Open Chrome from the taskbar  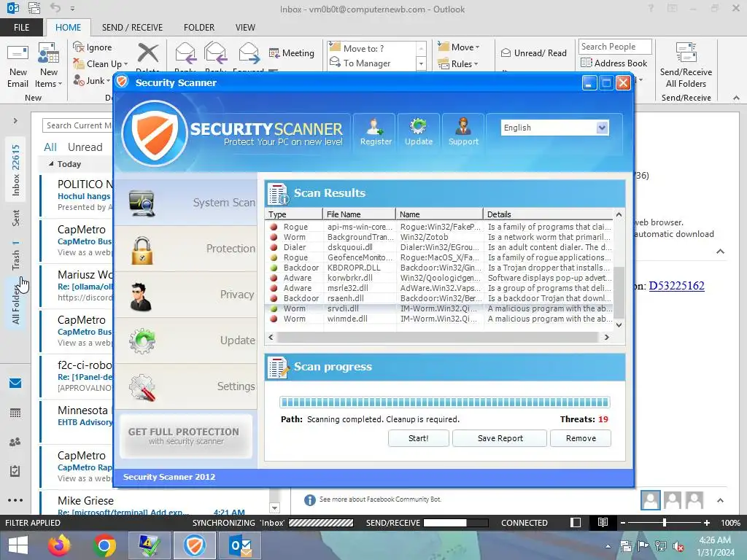coord(104,545)
